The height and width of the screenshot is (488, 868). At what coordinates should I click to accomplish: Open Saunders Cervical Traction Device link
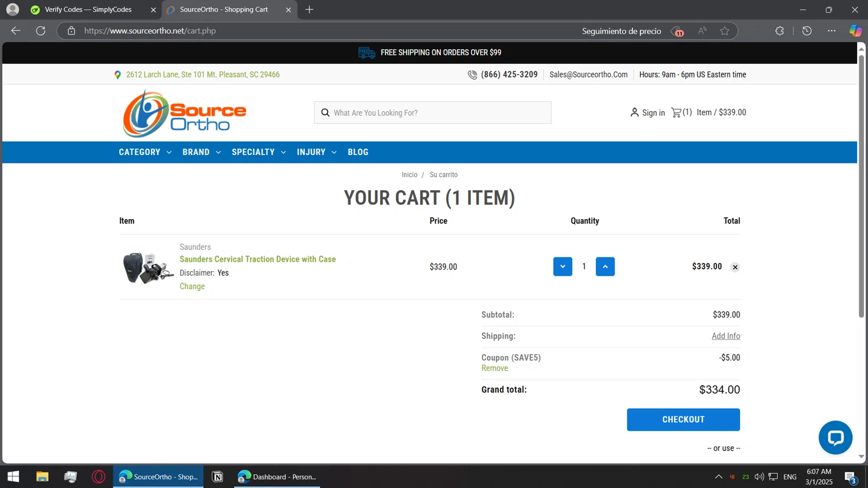[x=258, y=259]
